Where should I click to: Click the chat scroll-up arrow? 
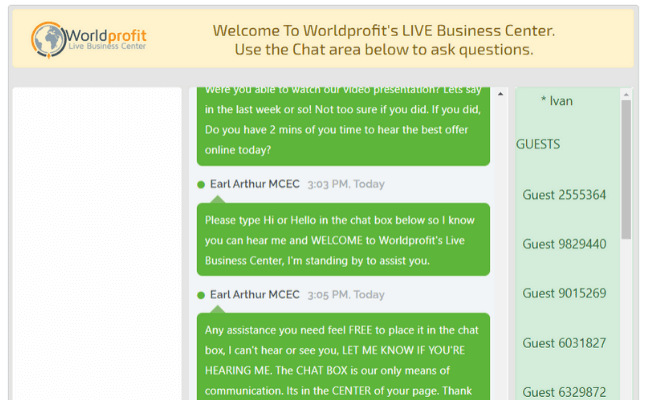pyautogui.click(x=500, y=95)
